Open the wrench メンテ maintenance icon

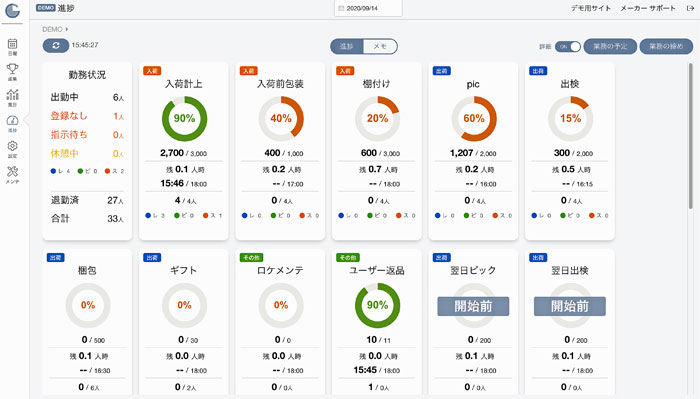click(x=12, y=175)
